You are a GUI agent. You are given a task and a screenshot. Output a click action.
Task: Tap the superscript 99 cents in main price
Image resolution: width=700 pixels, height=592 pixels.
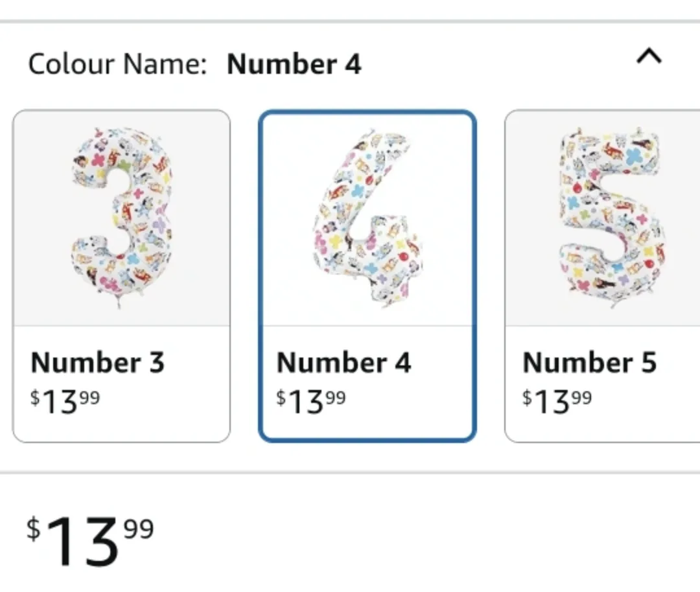[138, 529]
